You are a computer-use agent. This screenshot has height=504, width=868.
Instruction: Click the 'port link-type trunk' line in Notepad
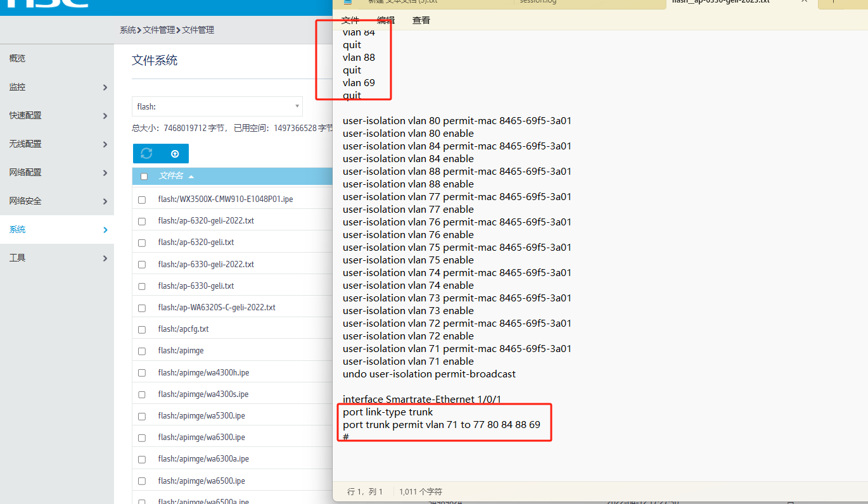tap(388, 412)
